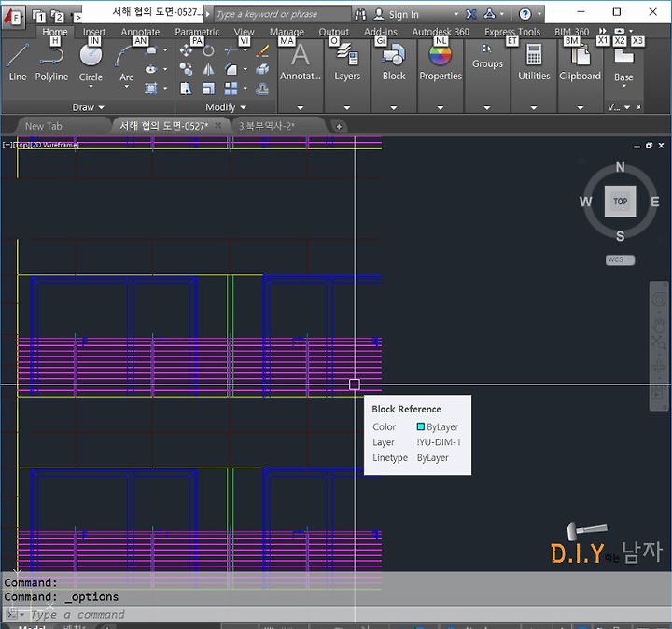Image resolution: width=672 pixels, height=629 pixels.
Task: Open the Base view panel
Action: [623, 64]
